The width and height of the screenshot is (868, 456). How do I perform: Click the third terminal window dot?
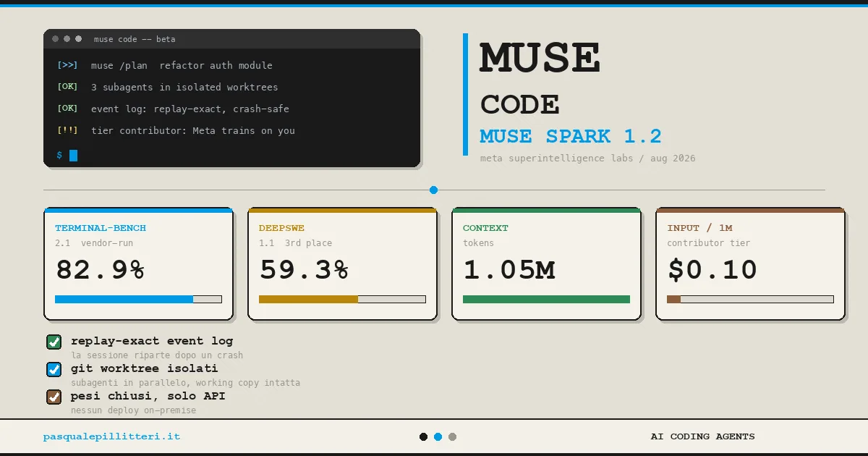click(78, 38)
